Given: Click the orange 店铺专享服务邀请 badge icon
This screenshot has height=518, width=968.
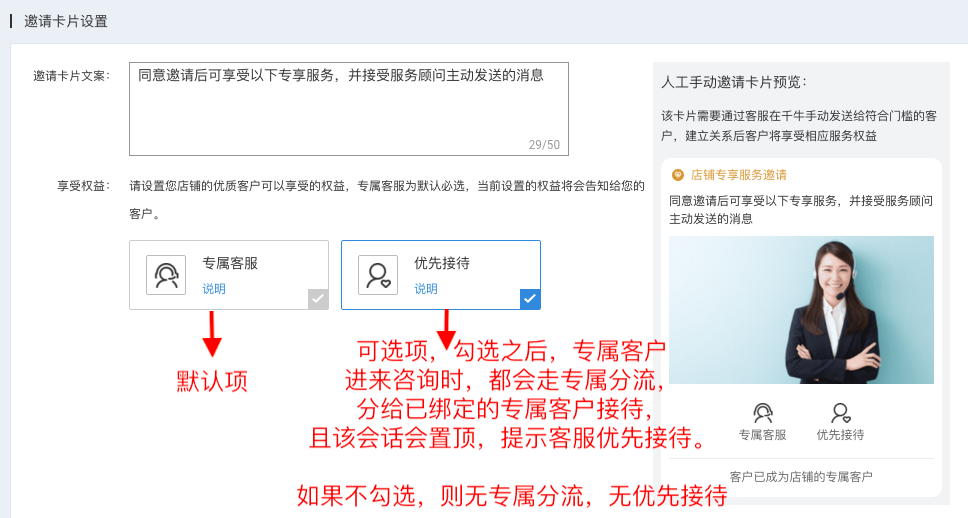Looking at the screenshot, I should pos(677,175).
